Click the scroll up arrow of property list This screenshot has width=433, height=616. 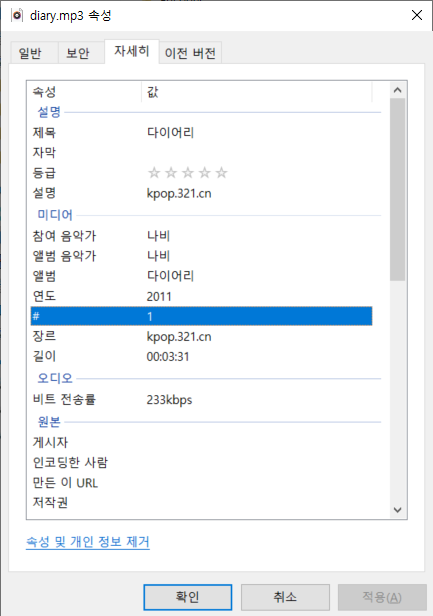[x=398, y=90]
